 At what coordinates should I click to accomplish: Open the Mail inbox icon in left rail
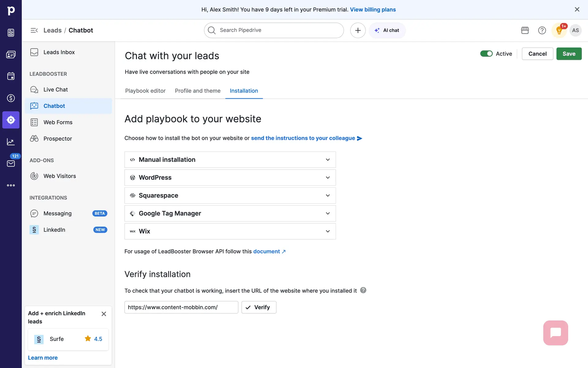11,163
